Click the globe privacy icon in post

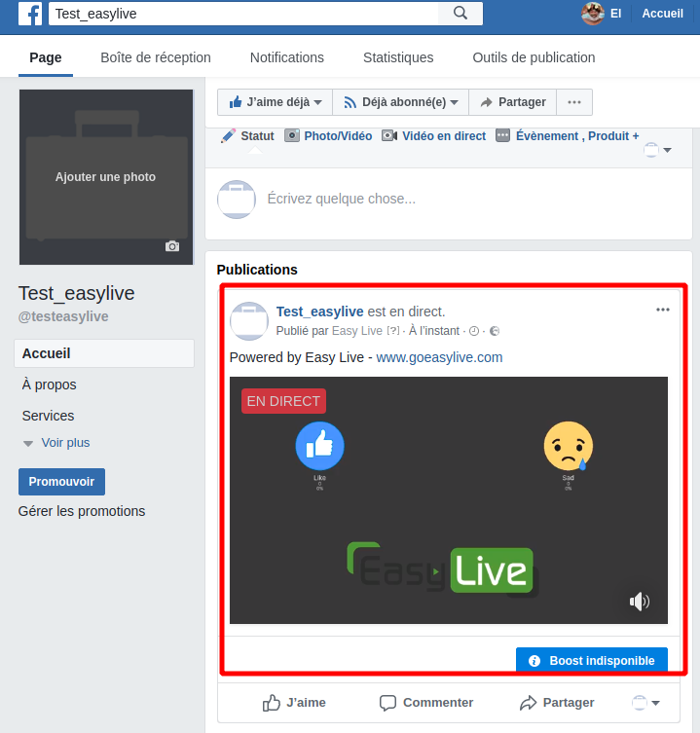(x=495, y=331)
